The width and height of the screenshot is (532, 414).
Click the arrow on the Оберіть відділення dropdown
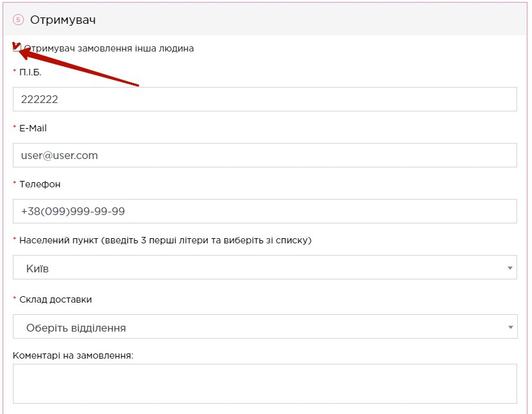(509, 327)
